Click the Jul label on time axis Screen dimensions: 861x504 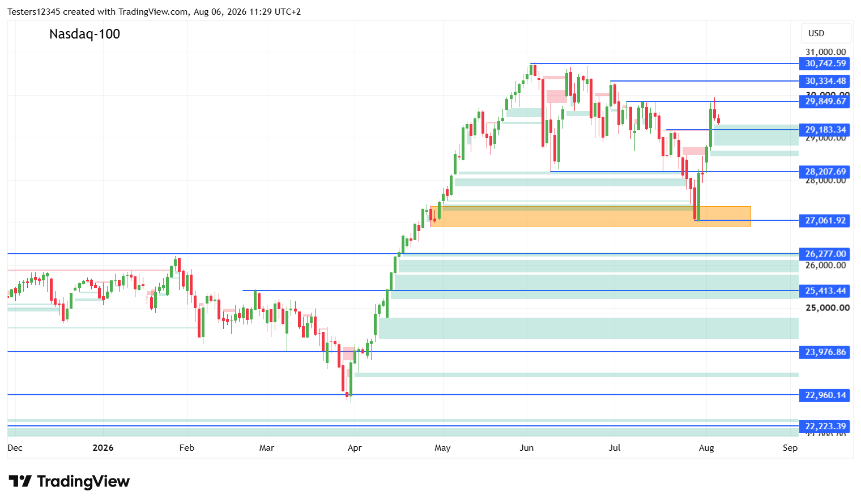615,448
